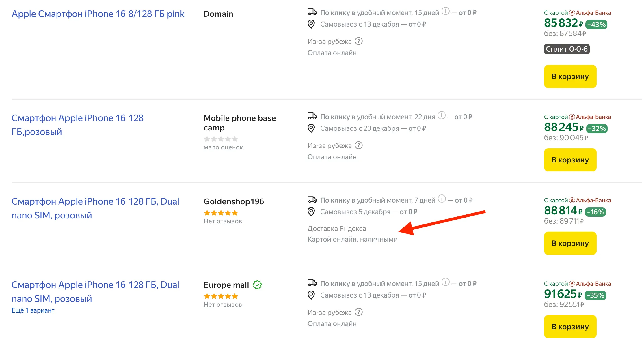Add Europe mall offer to cart
Screen dimensions: 644x348
570,327
